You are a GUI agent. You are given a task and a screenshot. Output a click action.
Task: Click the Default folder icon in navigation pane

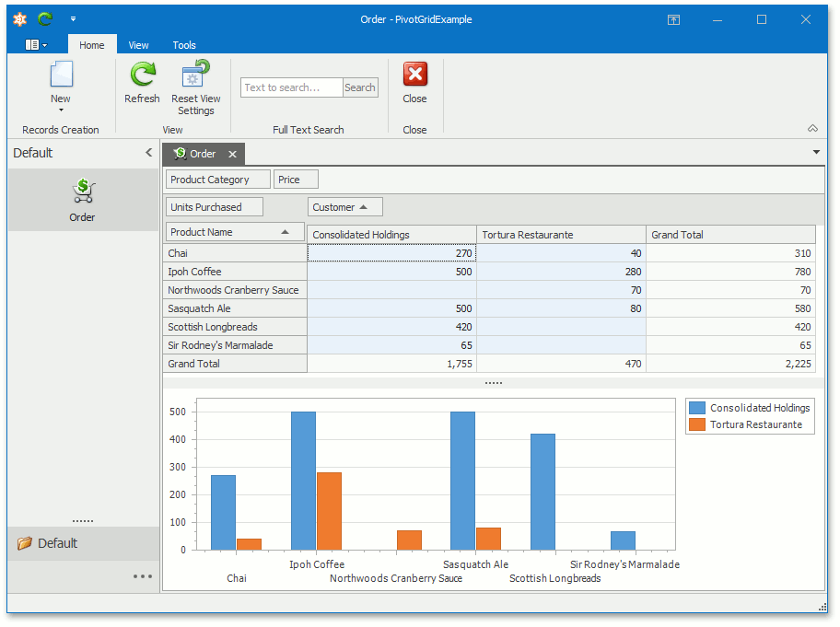24,543
